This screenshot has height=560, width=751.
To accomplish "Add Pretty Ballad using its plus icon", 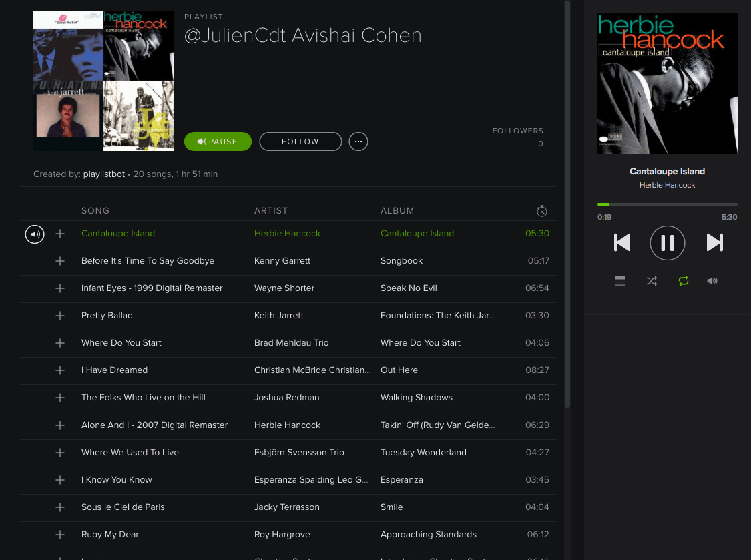I will [x=60, y=316].
